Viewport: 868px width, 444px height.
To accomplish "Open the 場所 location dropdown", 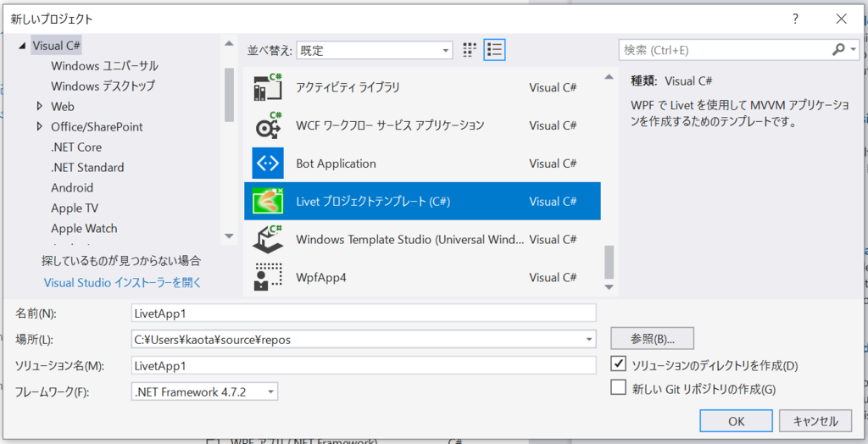I will tap(588, 340).
